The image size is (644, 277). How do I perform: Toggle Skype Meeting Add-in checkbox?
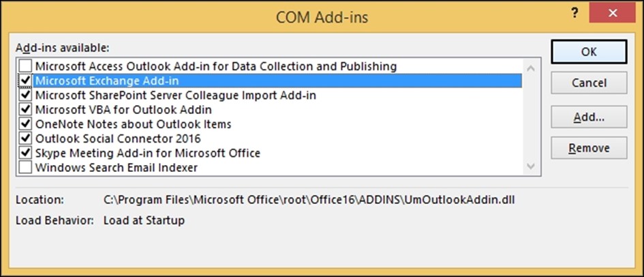point(26,153)
